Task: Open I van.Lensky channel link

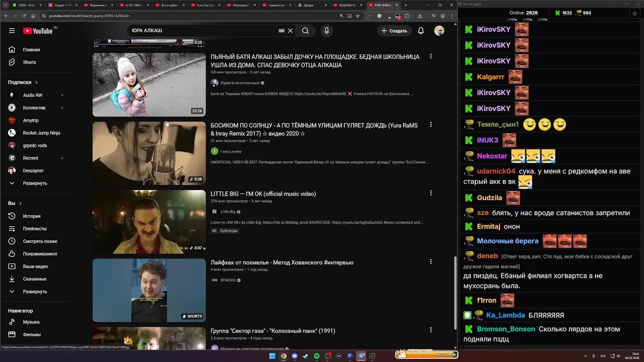Action: [x=231, y=151]
